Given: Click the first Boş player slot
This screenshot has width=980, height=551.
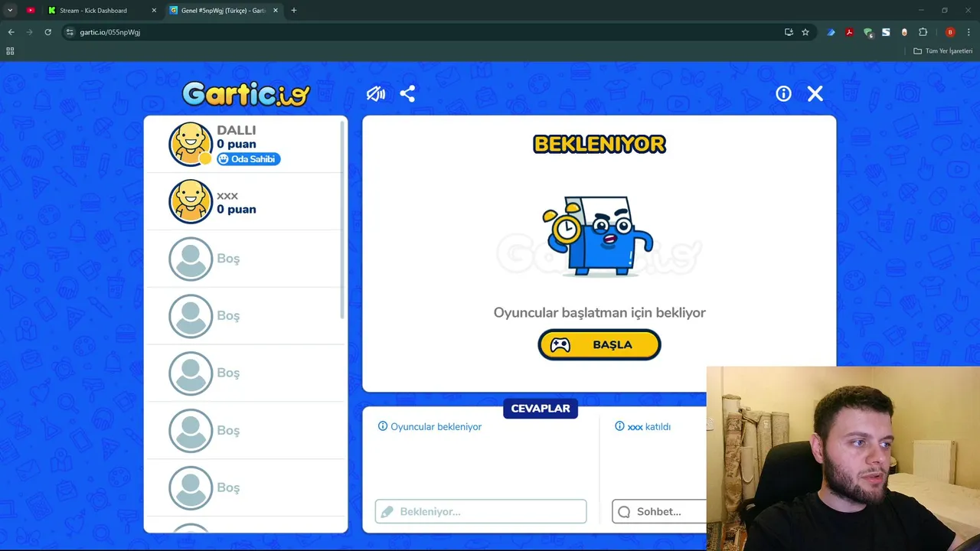Looking at the screenshot, I should pos(245,259).
